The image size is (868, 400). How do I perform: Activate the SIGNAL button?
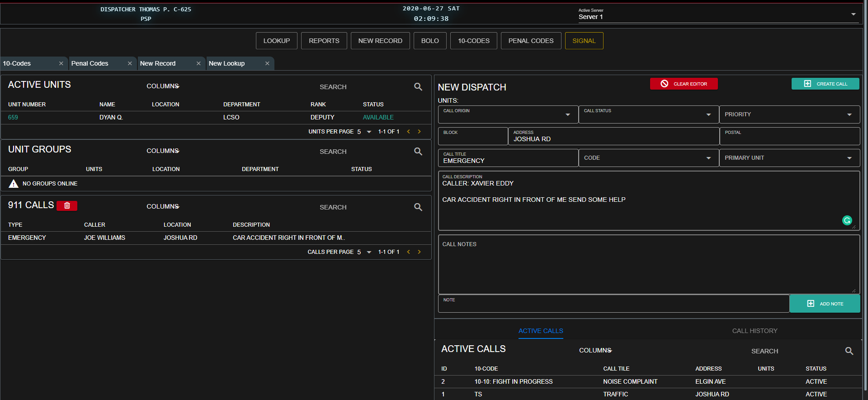584,41
